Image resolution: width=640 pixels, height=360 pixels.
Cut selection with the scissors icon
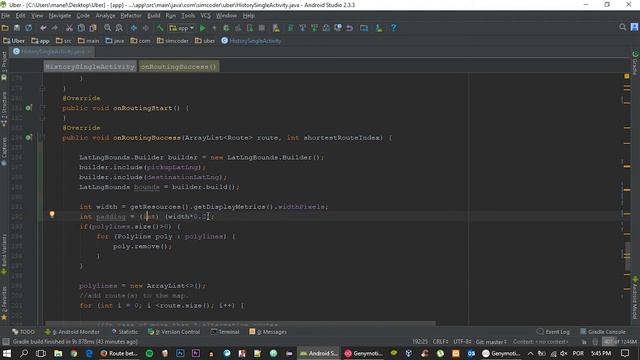(x=69, y=28)
